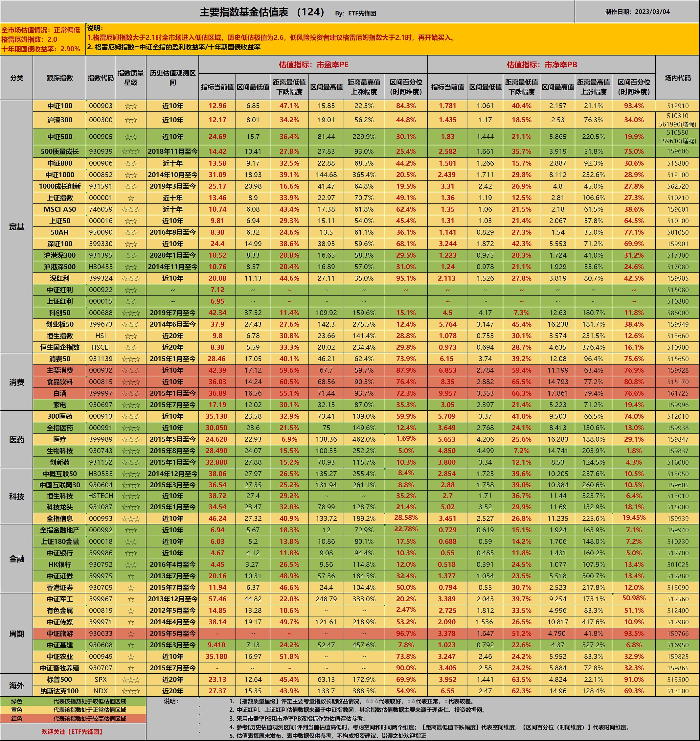This screenshot has width=700, height=741.
Task: Click the 制作日期 2023/03/04 cell
Action: point(637,12)
